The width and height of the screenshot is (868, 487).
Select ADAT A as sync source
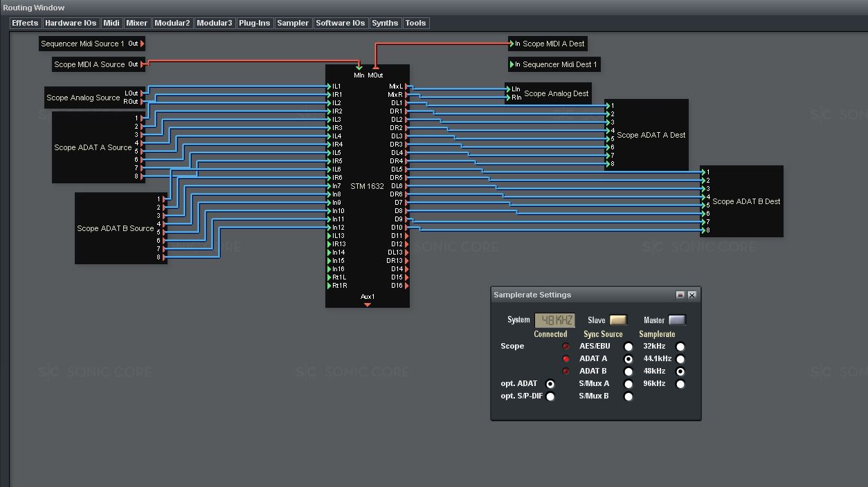click(x=629, y=359)
